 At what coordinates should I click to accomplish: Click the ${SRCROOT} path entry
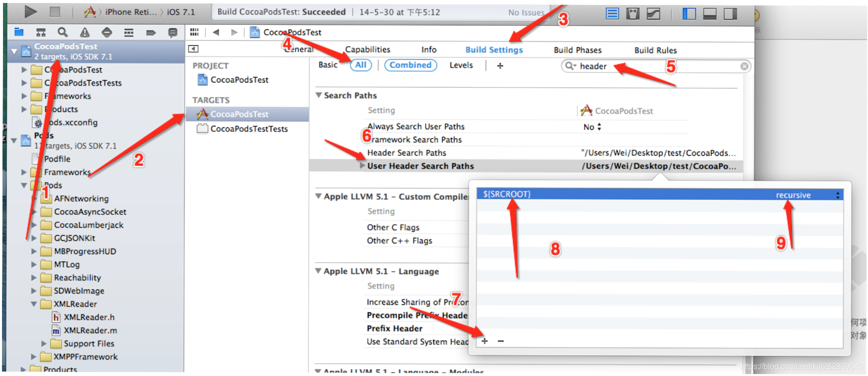coord(507,194)
